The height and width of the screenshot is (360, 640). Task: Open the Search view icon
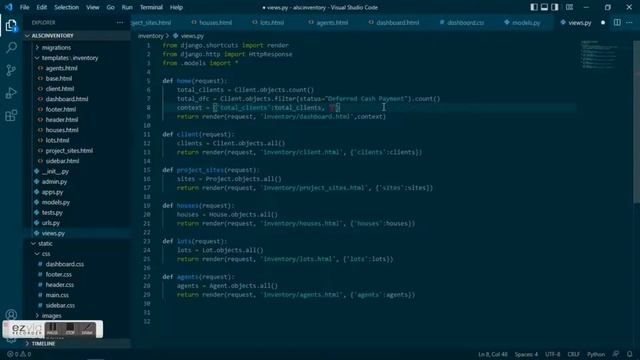click(11, 48)
